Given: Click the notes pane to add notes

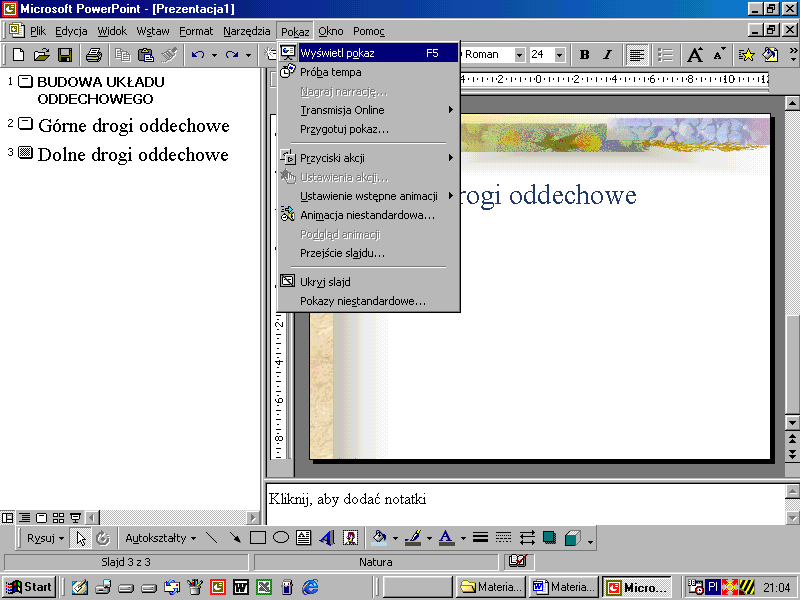Looking at the screenshot, I should 526,503.
